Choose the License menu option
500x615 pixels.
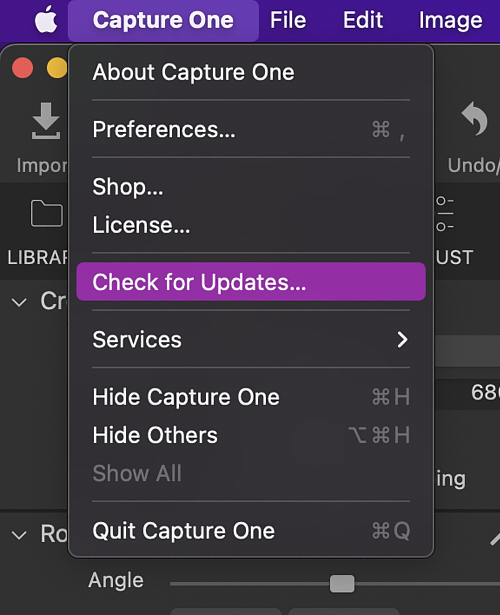click(x=251, y=225)
